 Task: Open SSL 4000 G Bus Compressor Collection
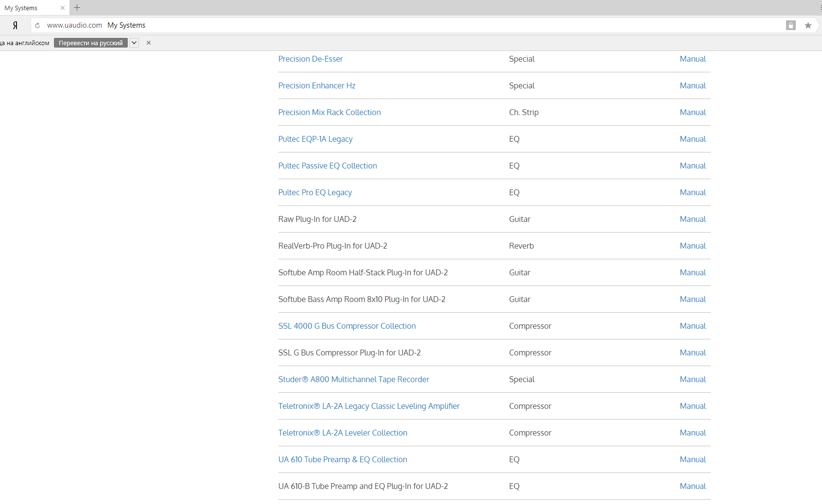[x=347, y=326]
